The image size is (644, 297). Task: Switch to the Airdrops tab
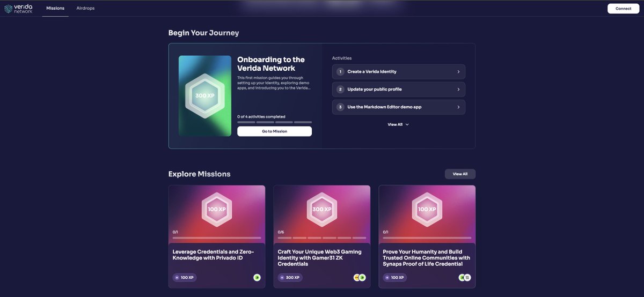[85, 9]
